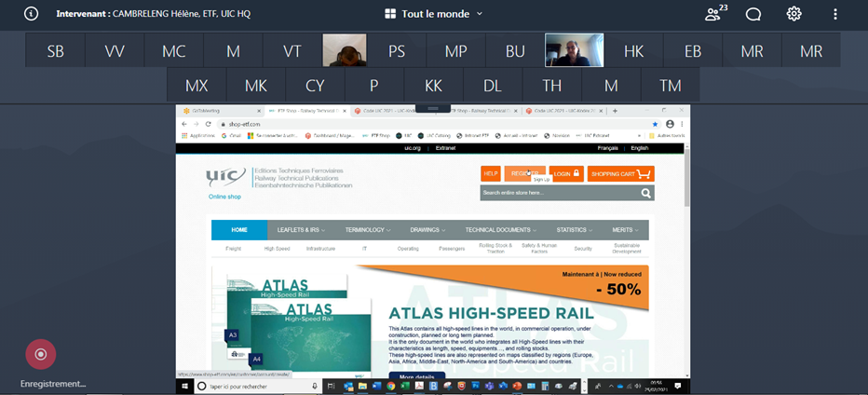The width and height of the screenshot is (868, 395).
Task: Expand the MERITS menu
Action: [x=625, y=230]
